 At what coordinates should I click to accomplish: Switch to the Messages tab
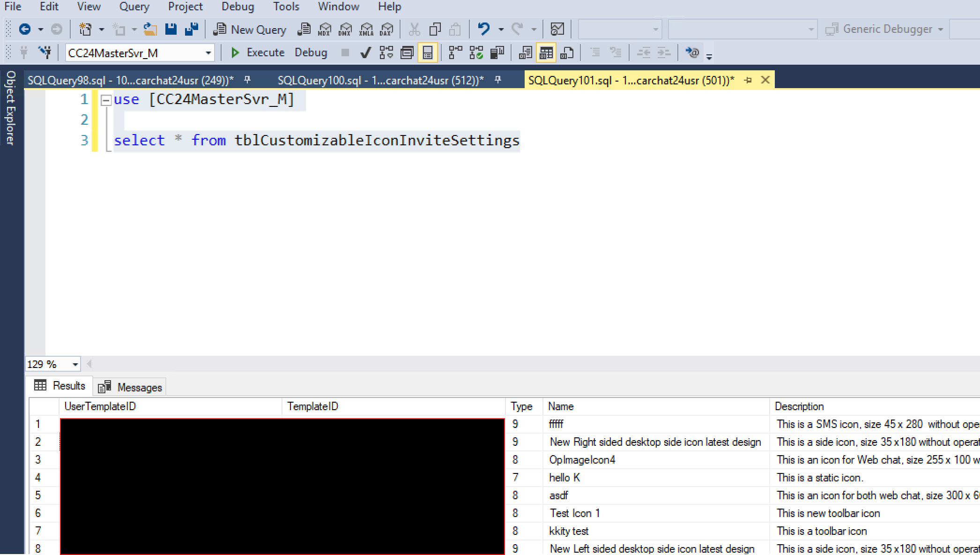(130, 387)
